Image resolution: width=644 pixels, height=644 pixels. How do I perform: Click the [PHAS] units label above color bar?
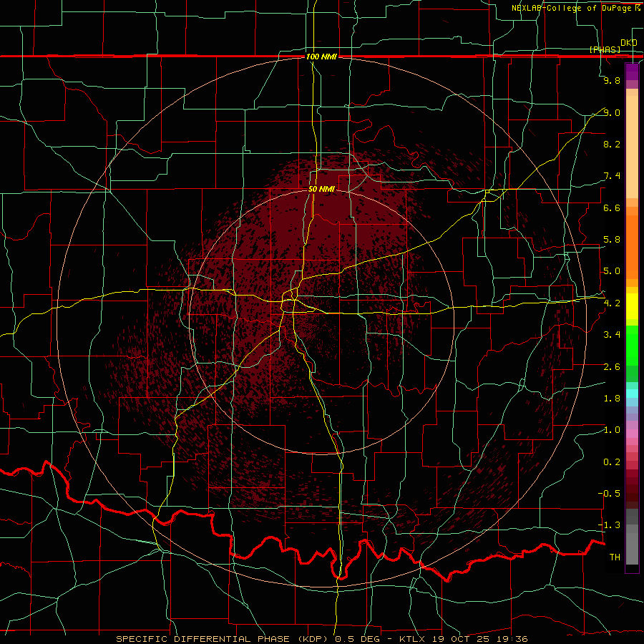(x=605, y=49)
